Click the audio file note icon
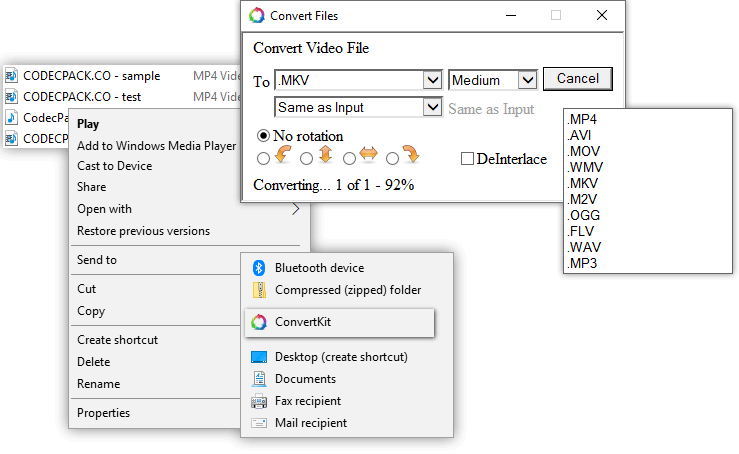Screen dimensions: 739x454 point(11,117)
